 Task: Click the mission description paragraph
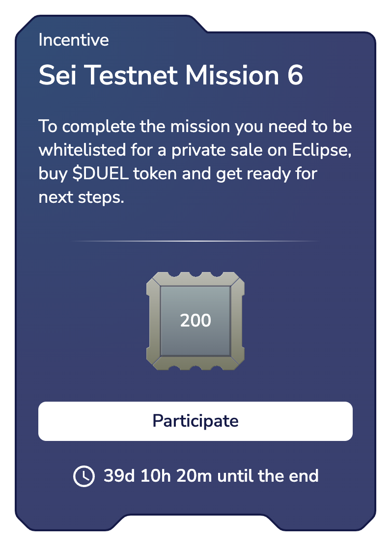tap(196, 162)
